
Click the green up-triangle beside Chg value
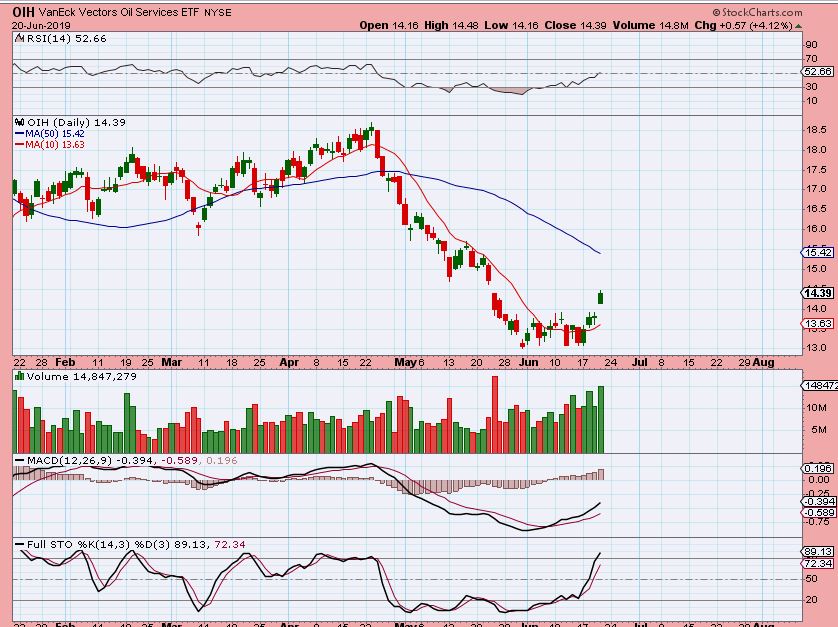798,26
